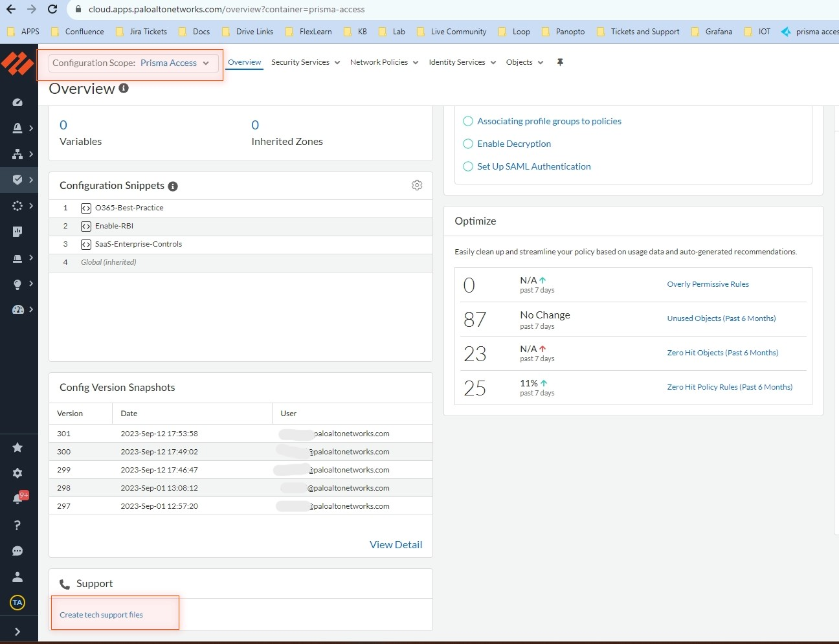This screenshot has height=644, width=839.
Task: Click the Configuration Snippets gear icon
Action: (417, 185)
